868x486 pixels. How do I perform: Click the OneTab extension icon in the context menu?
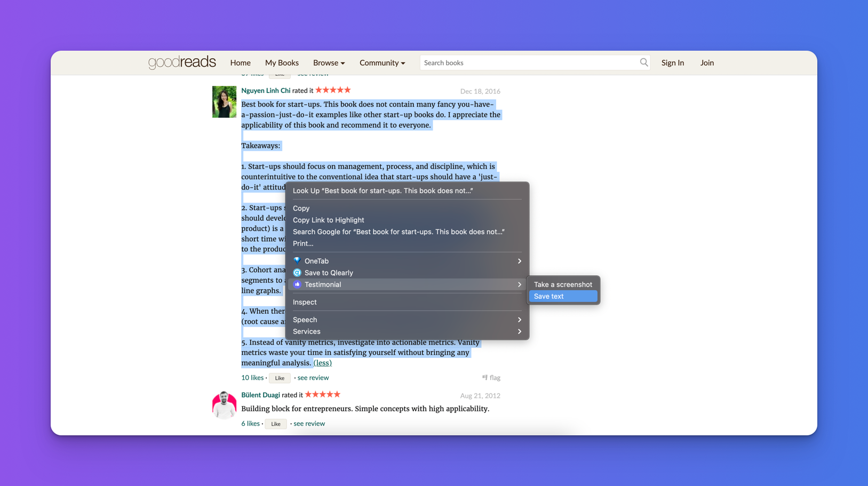297,261
